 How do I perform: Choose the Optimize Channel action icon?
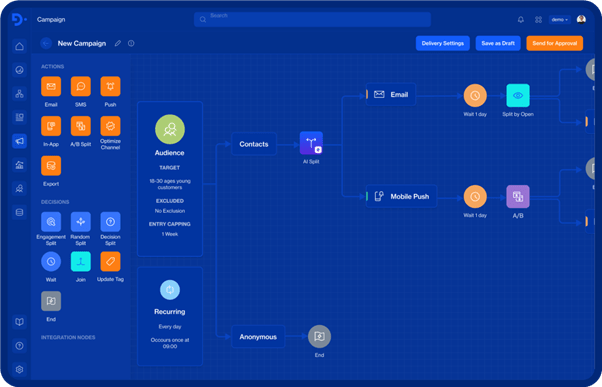click(x=110, y=126)
